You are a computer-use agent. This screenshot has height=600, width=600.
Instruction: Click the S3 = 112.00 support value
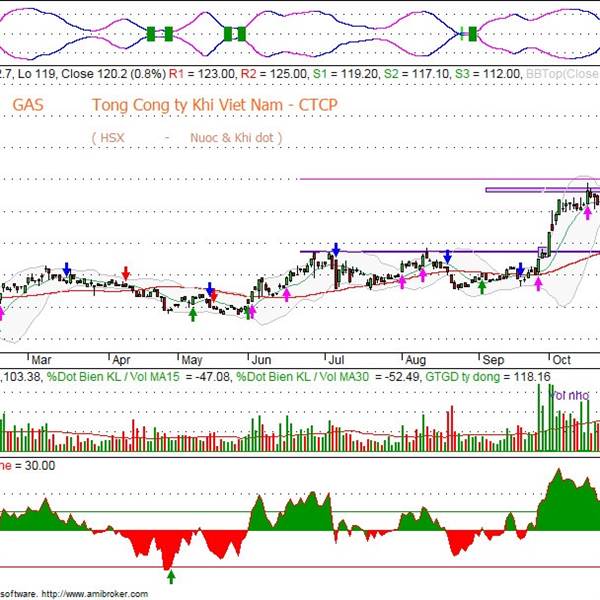488,73
